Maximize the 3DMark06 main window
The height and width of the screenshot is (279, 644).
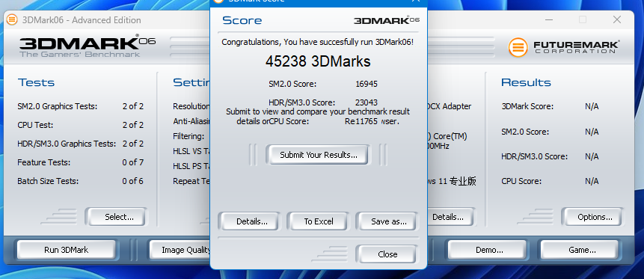coord(583,19)
